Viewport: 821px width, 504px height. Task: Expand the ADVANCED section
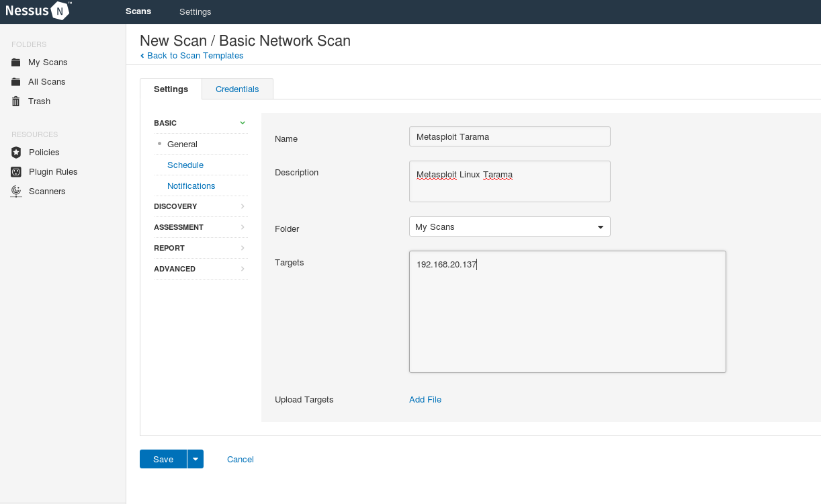[201, 269]
